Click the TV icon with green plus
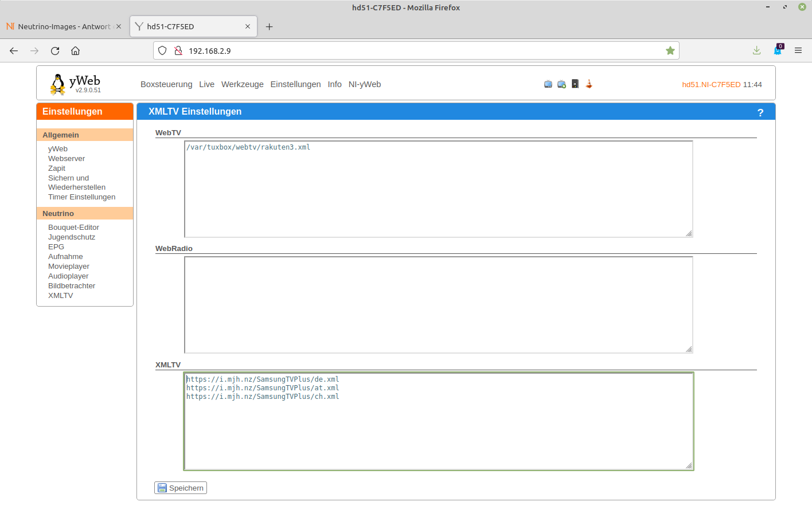Image resolution: width=812 pixels, height=529 pixels. (561, 84)
